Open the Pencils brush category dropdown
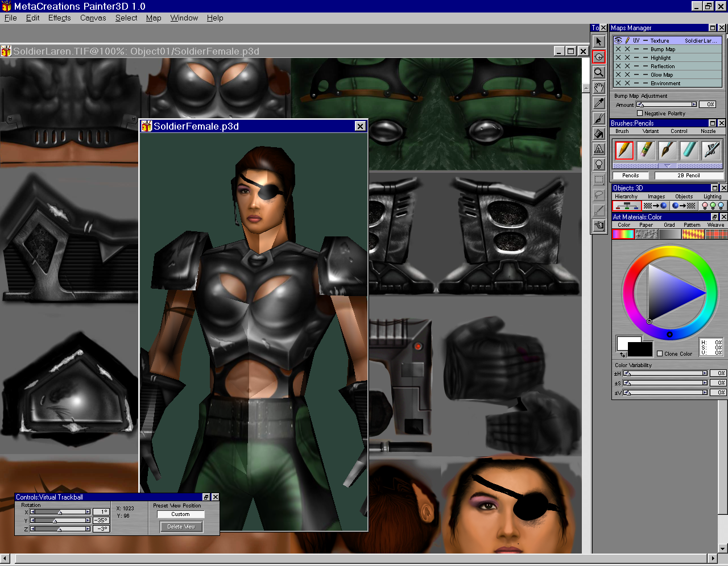Viewport: 728px width, 566px height. pos(630,176)
